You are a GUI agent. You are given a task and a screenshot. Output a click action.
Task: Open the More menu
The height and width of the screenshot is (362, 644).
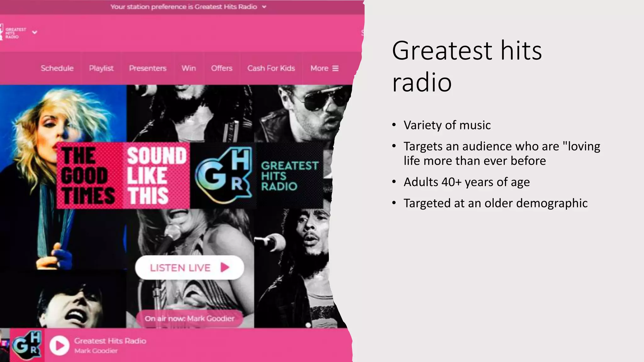click(319, 68)
